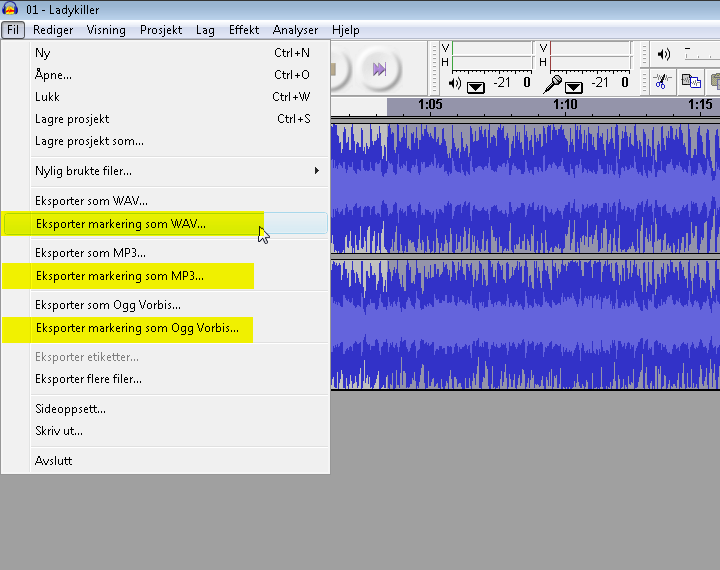Click Avslutt to quit the application
Screen dimensions: 720x570
(53, 461)
